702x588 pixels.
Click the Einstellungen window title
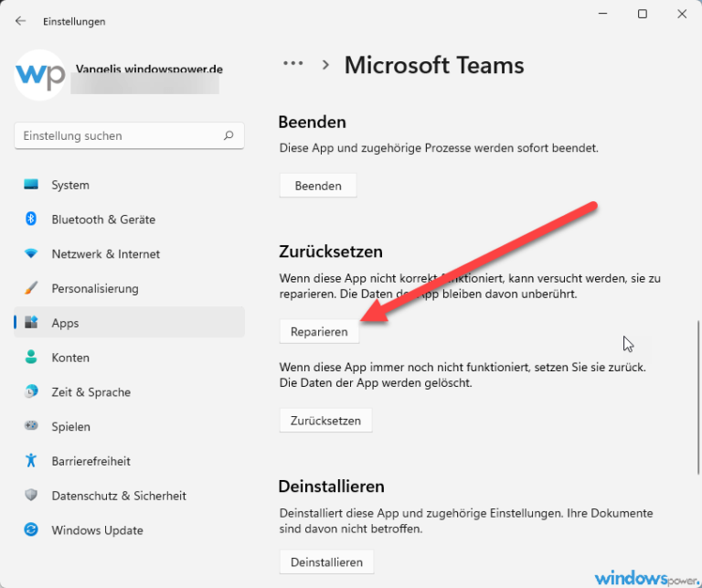(x=74, y=22)
